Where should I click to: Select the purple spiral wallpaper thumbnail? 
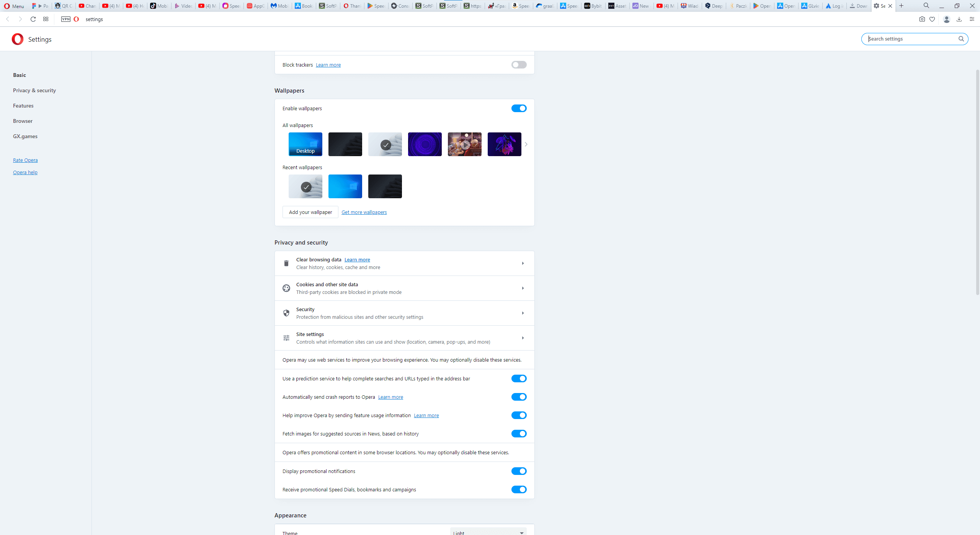coord(425,144)
